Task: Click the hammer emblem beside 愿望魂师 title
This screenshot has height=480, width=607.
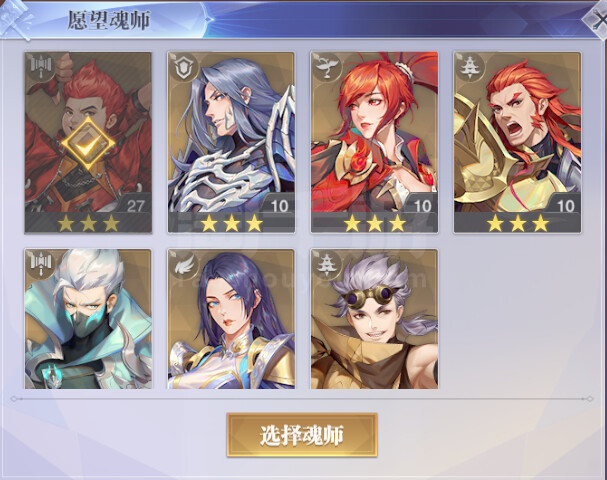Action: click(15, 19)
